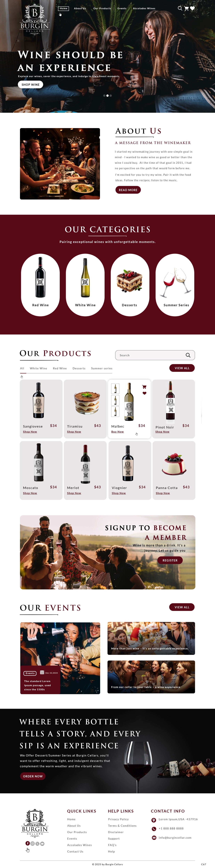Go to the last hero carousel dot
This screenshot has width=215, height=868.
110,96
